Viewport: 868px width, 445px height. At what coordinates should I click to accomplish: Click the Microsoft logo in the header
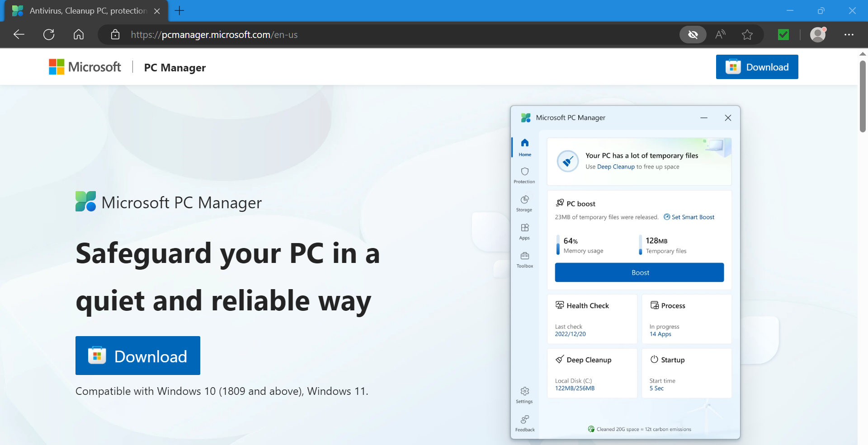coord(85,67)
